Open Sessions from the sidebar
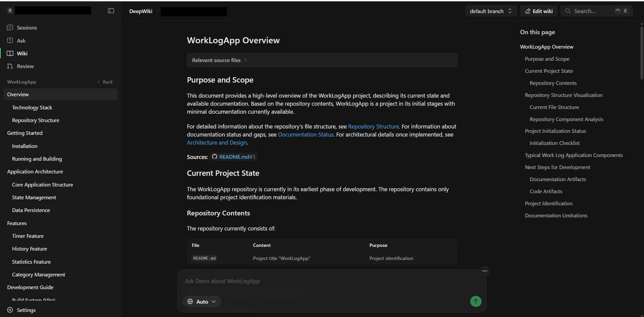The width and height of the screenshot is (644, 317). pyautogui.click(x=27, y=28)
